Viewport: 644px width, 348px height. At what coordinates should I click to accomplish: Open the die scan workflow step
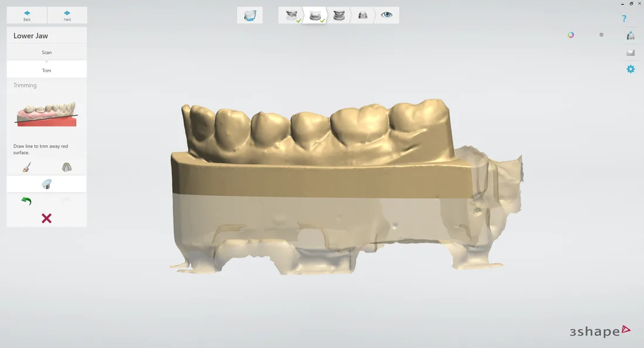click(x=363, y=15)
